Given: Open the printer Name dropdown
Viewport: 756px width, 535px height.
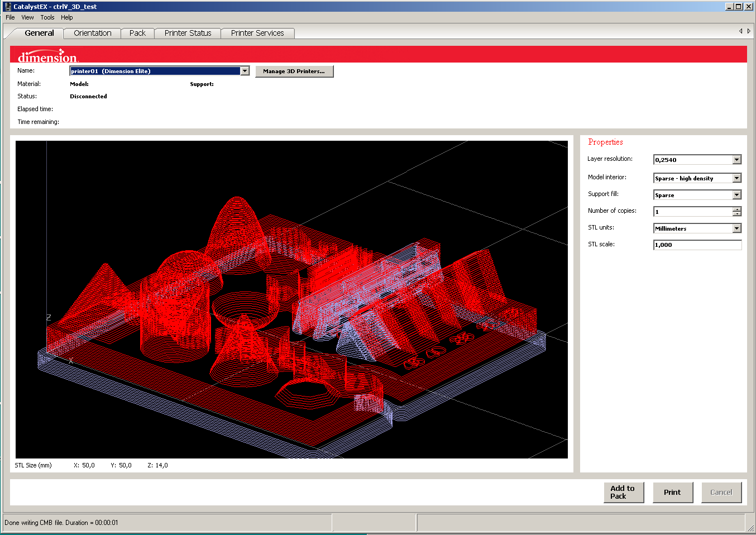Looking at the screenshot, I should (x=245, y=71).
